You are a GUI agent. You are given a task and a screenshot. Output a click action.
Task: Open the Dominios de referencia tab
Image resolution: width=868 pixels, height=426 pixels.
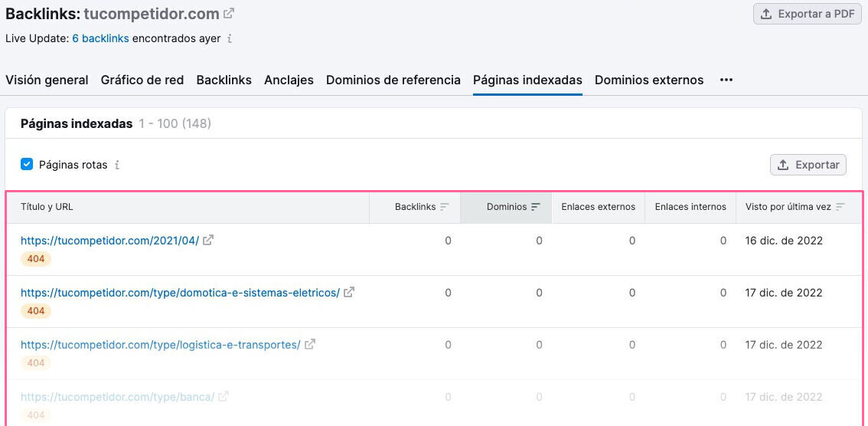click(x=393, y=80)
